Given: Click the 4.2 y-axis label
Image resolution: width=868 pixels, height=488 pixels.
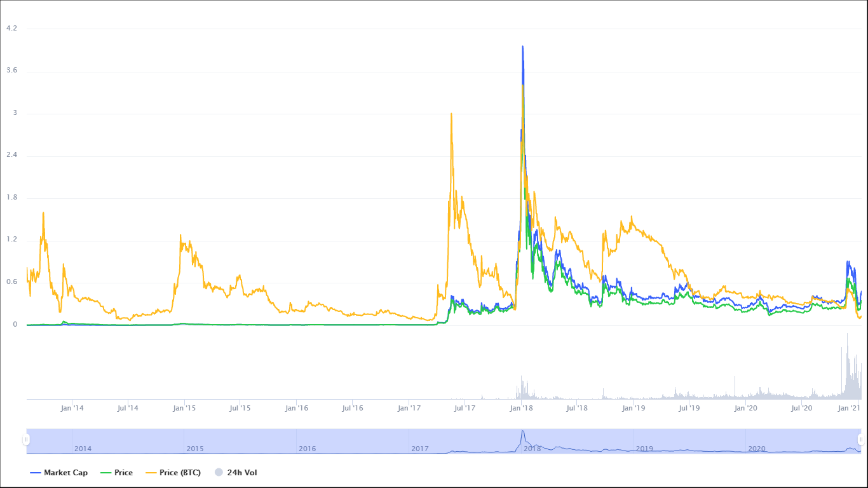Looking at the screenshot, I should pyautogui.click(x=11, y=29).
